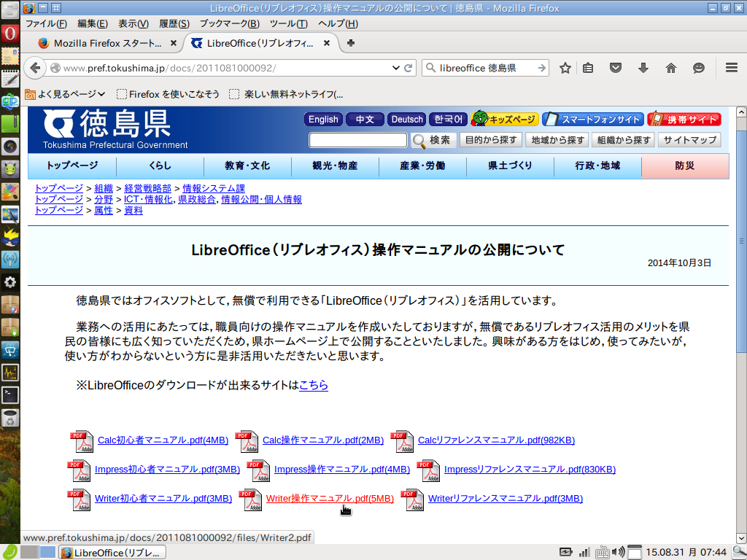Select the 教育・文化 navigation tab
Viewport: 747px width, 560px height.
pos(247,166)
